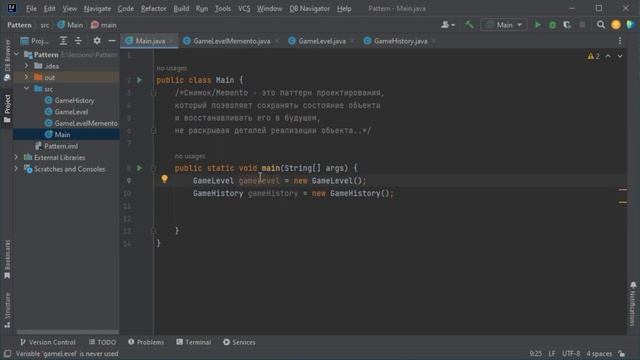
Task: Click Pattern breadcrumb in navigation bar
Action: (19, 25)
